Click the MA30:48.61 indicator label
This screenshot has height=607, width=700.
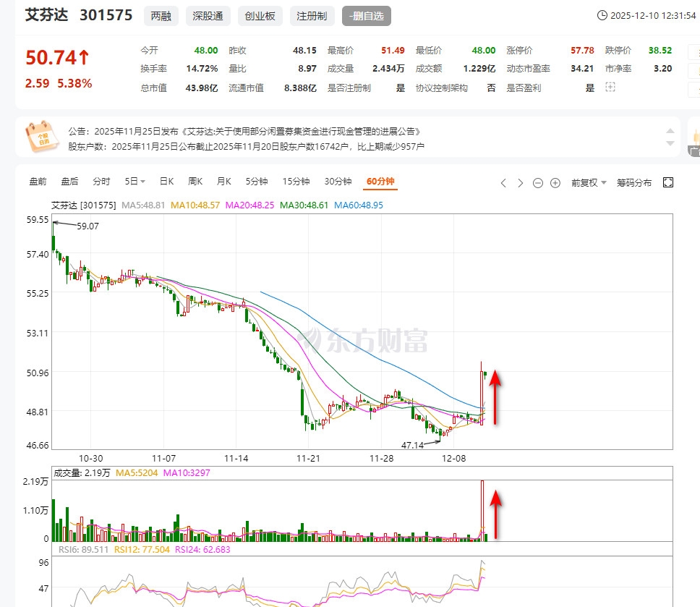(x=304, y=205)
